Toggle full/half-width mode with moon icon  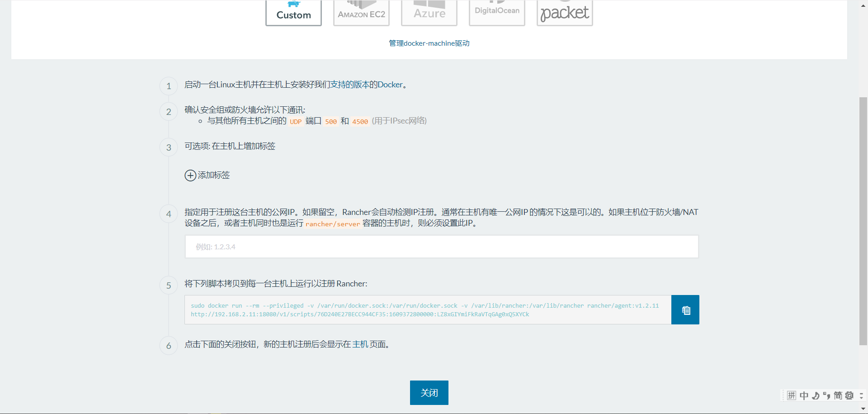816,395
